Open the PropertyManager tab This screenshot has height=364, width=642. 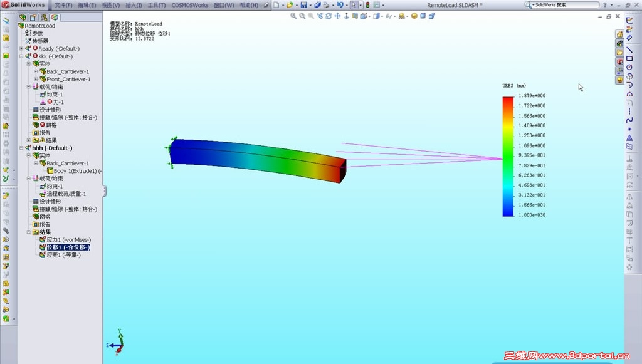tap(33, 17)
